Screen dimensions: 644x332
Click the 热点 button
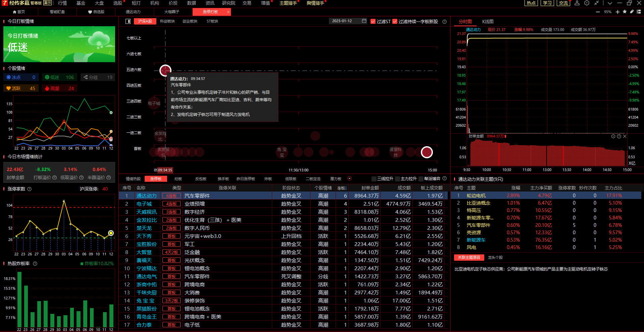point(531,3)
